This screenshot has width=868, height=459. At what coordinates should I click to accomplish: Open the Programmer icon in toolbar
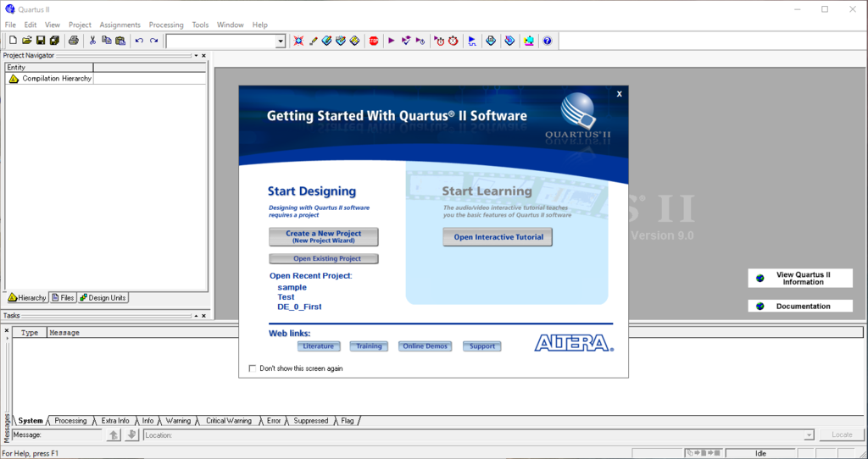(509, 41)
